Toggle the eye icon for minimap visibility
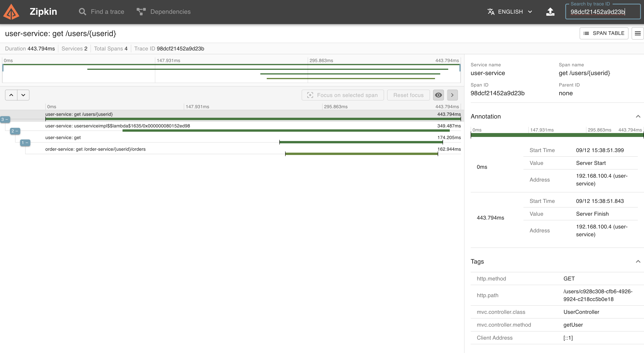Screen dimensions: 644x353 coord(438,95)
